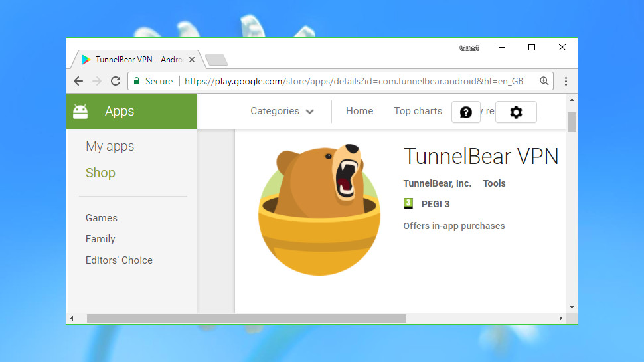644x362 pixels.
Task: Click the horizontal scrollbar left arrow
Action: [x=72, y=318]
